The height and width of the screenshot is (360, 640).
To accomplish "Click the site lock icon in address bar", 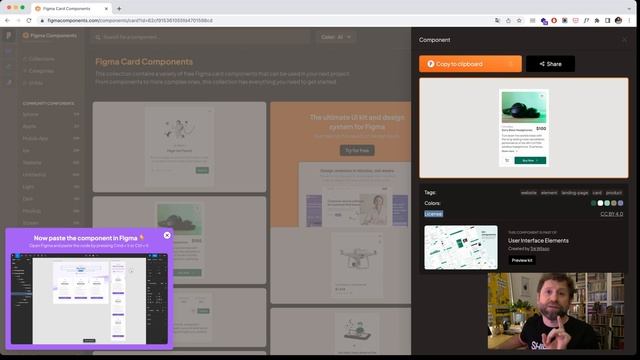I will tap(42, 20).
